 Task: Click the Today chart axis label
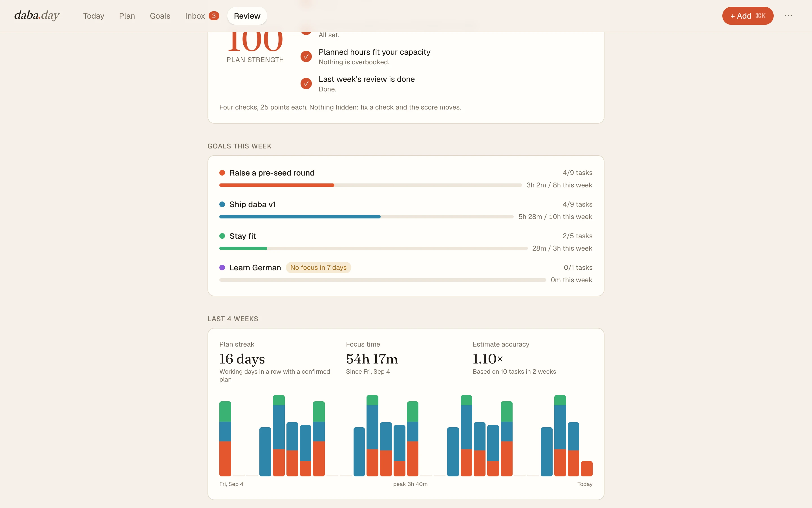click(x=584, y=484)
